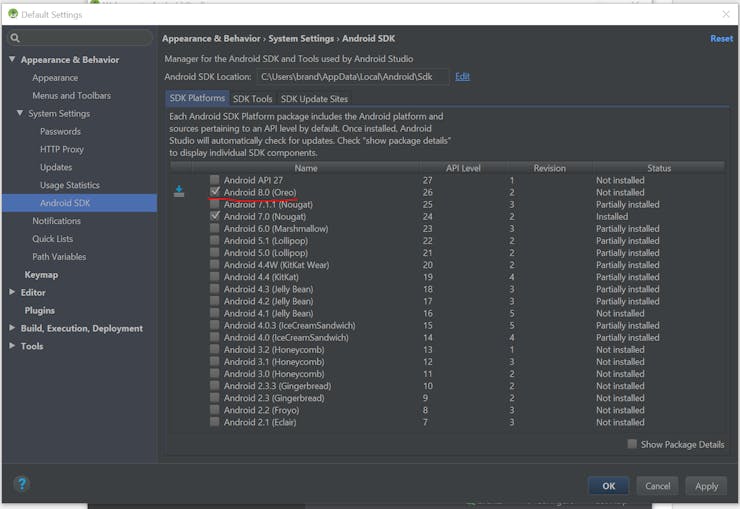This screenshot has height=509, width=740.
Task: Click the Android Studio logo in title bar
Action: click(13, 14)
